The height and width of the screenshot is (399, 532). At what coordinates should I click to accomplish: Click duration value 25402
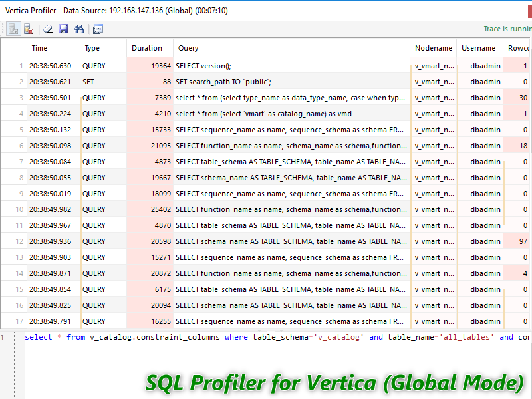[150, 209]
